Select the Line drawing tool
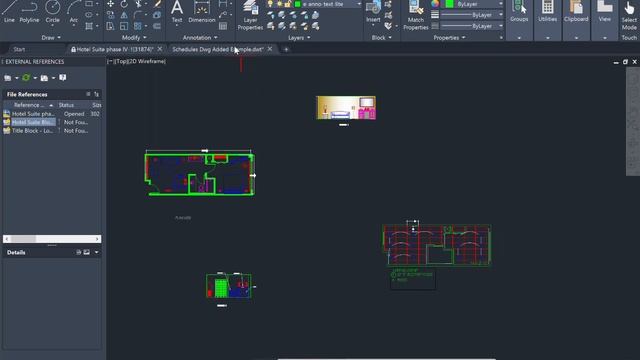Image resolution: width=640 pixels, height=360 pixels. click(9, 11)
